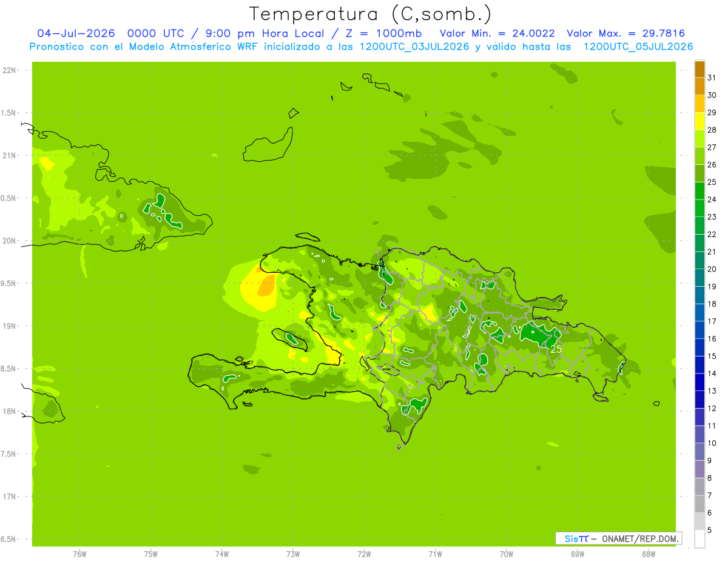Image resolution: width=728 pixels, height=562 pixels.
Task: Click the '25' contour label on the map
Action: 556,349
